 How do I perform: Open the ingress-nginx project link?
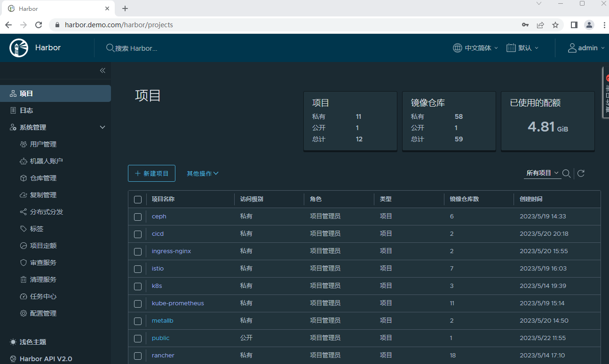[x=171, y=251]
